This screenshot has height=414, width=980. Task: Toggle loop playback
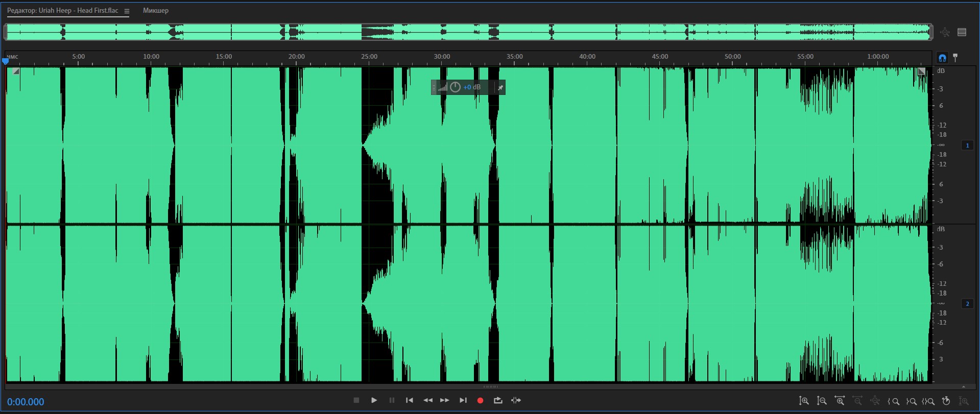point(498,400)
